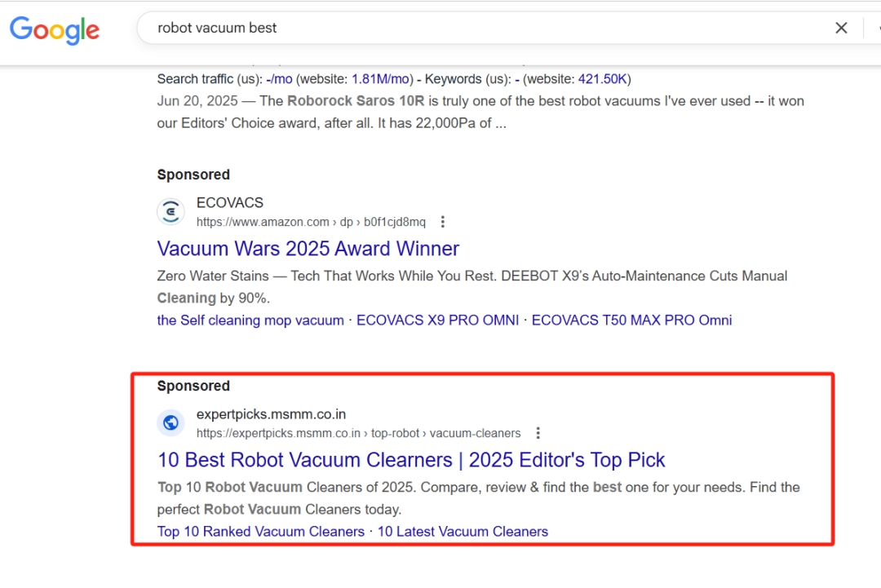881x588 pixels.
Task: Open the 10 Best Robot Vacuum Clearners link
Action: pos(410,459)
